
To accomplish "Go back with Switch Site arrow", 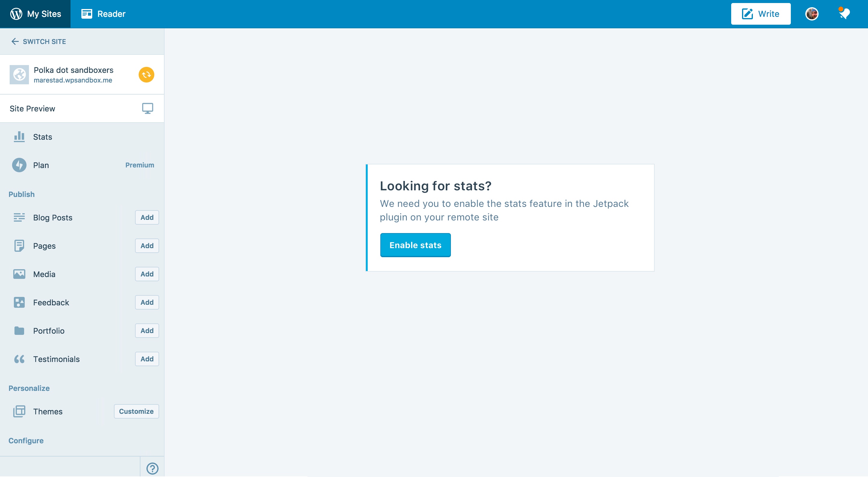I will [x=15, y=41].
